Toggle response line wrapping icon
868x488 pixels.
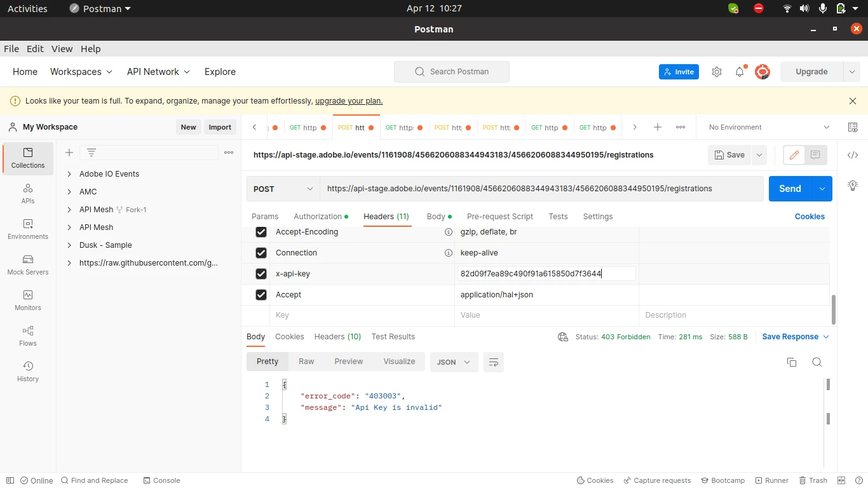coord(494,362)
